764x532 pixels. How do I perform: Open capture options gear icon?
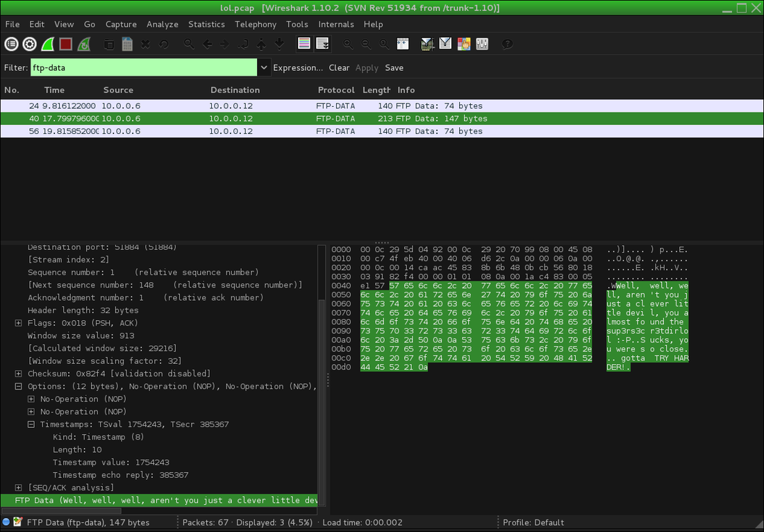point(29,44)
